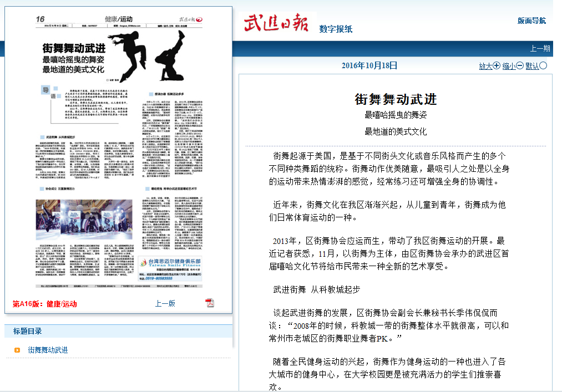Click the paragraph starting 2013年，区街舞协会
Viewport: 562px width, 392px height.
coord(389,253)
